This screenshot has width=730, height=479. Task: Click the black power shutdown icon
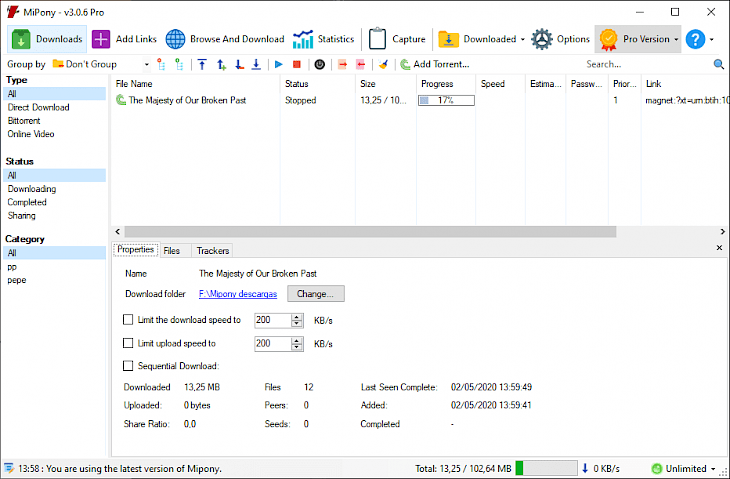click(319, 64)
